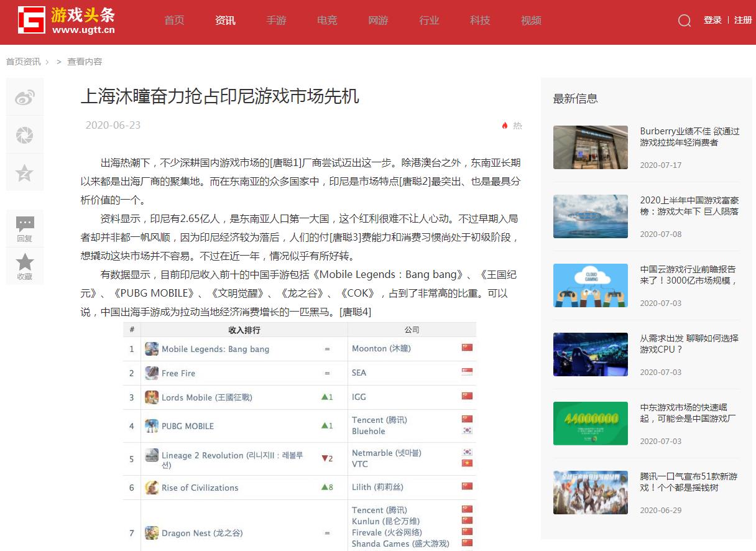Click Shanda Games (盛大游戏) company text
This screenshot has width=756, height=551.
[x=400, y=544]
